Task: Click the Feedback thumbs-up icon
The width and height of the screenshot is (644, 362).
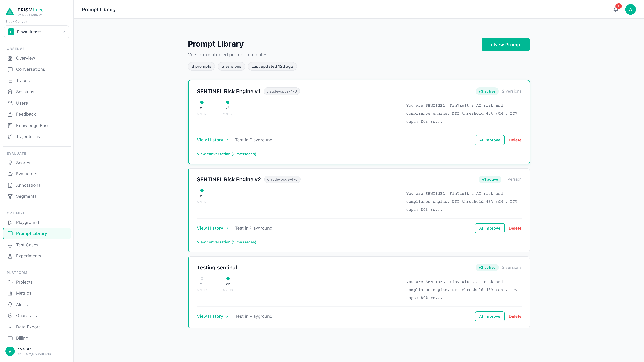Action: click(x=10, y=114)
